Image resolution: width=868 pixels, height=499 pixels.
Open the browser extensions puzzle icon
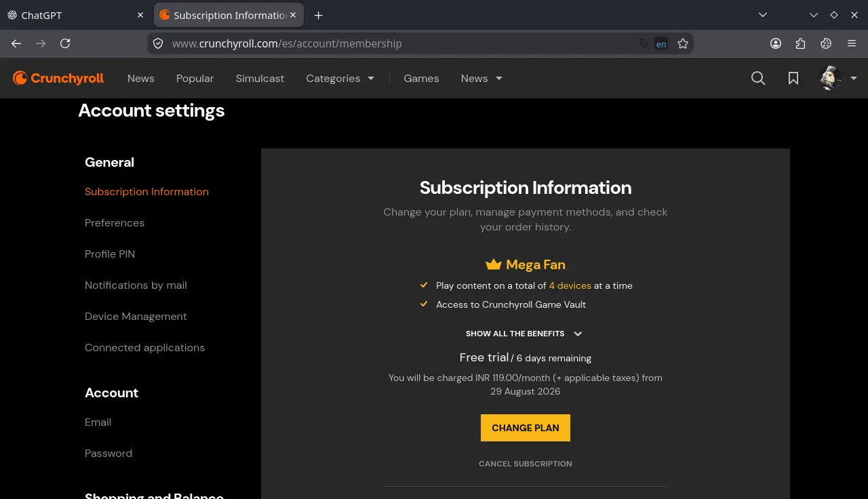point(801,43)
